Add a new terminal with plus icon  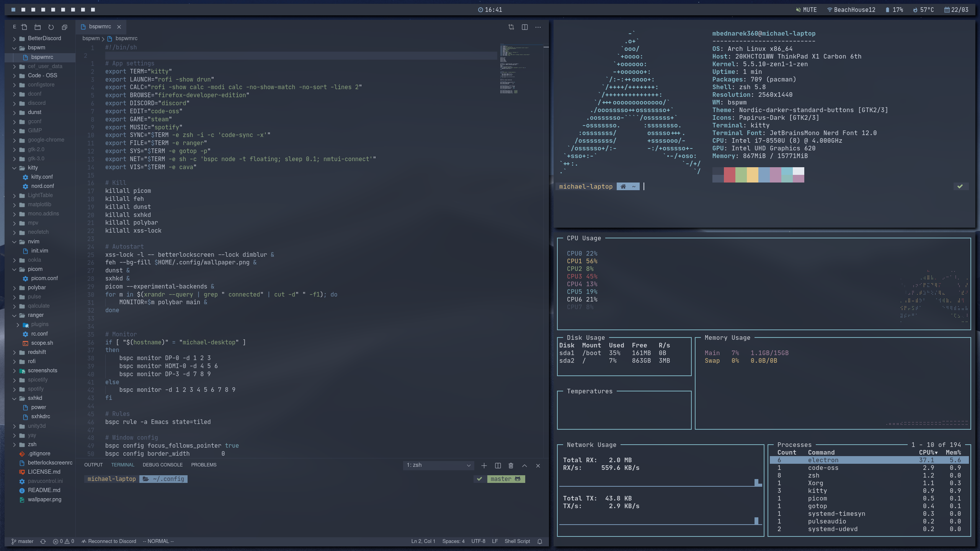click(x=484, y=466)
